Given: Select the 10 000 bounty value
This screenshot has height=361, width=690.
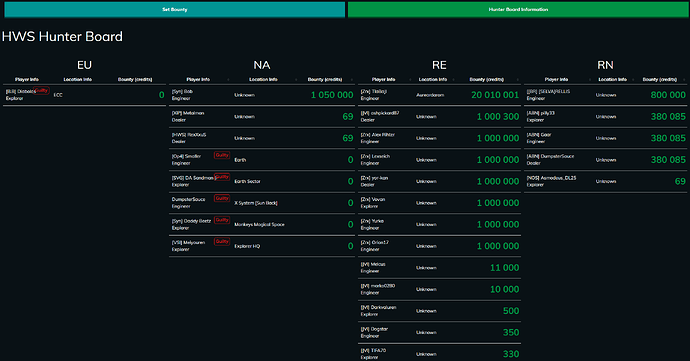Looking at the screenshot, I should click(504, 289).
